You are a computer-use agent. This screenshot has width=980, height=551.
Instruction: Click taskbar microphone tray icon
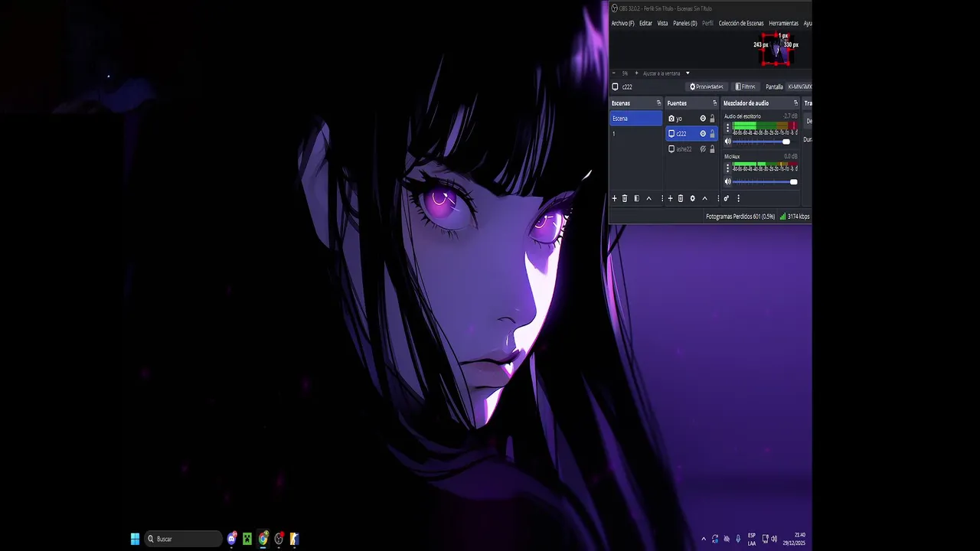point(738,539)
